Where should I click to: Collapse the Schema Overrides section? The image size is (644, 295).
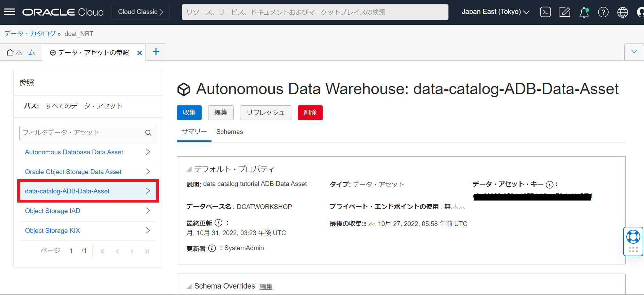pyautogui.click(x=189, y=287)
